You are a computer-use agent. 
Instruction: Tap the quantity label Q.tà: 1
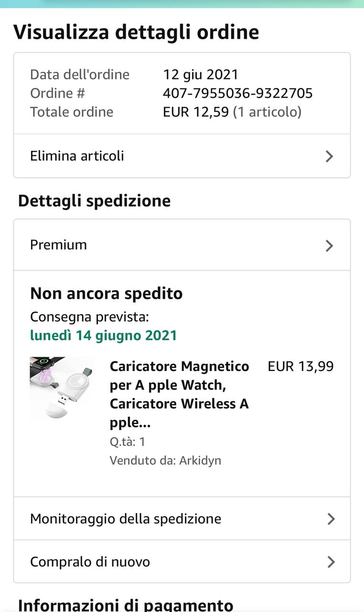point(128,442)
